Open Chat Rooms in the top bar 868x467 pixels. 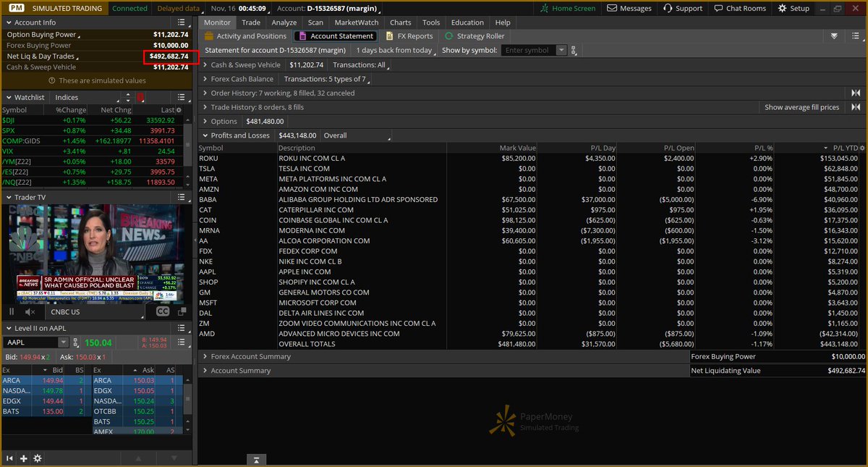(x=739, y=9)
